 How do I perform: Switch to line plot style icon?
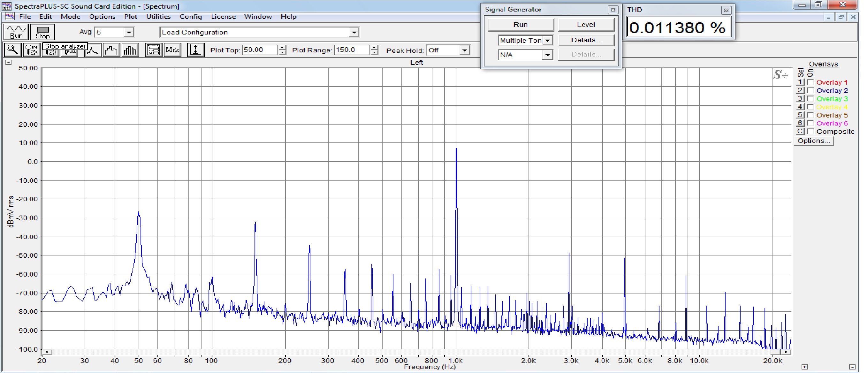pyautogui.click(x=93, y=50)
